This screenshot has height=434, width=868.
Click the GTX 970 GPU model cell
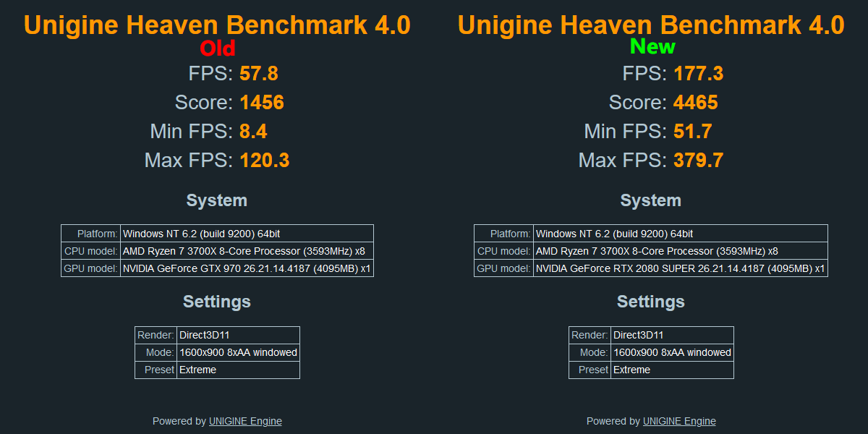[247, 268]
